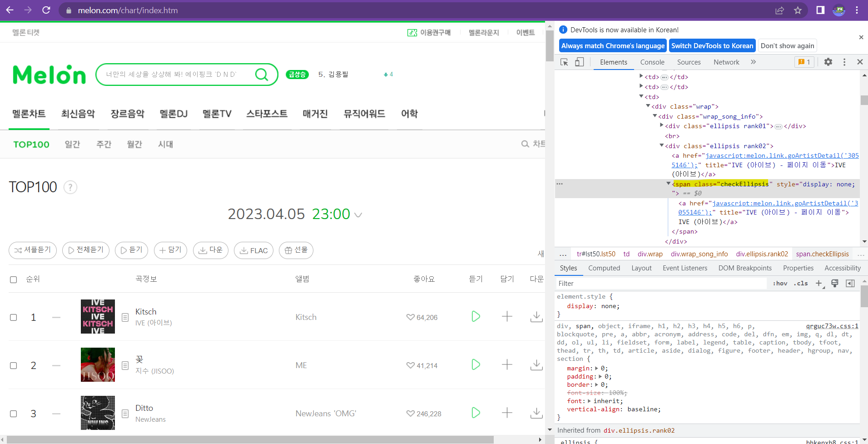Expand the padding property triangle
This screenshot has height=444, width=868.
click(600, 376)
